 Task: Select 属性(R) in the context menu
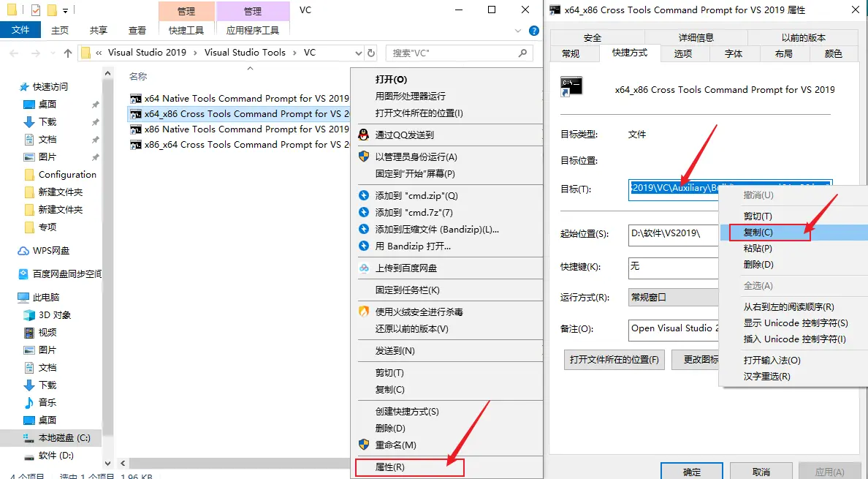(408, 467)
